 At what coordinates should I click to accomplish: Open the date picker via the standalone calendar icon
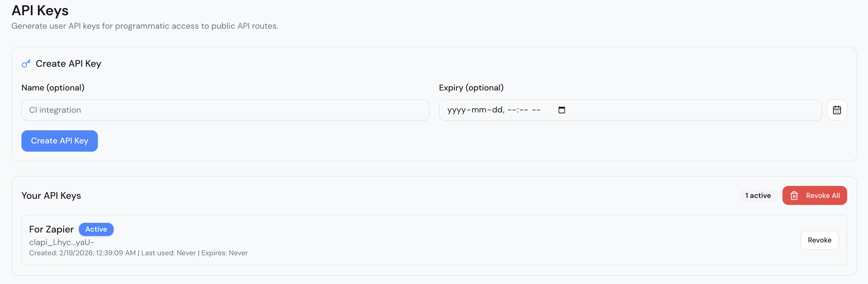click(837, 110)
